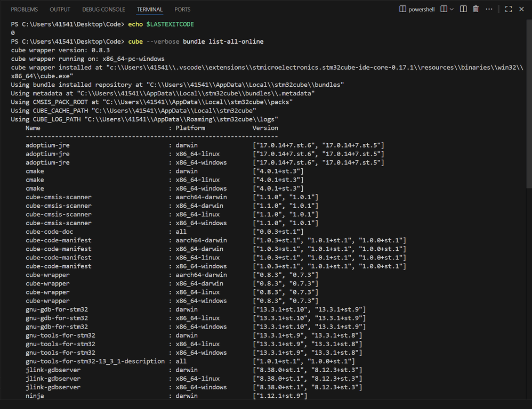Screen dimensions: 532x409
Task: Click the 'ninja' bundle name
Action: click(x=35, y=396)
